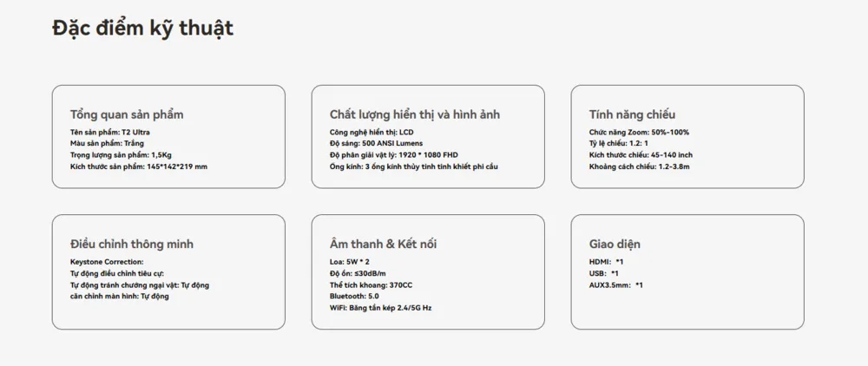Click the 'Keystone Correction' line
This screenshot has width=868, height=366.
pos(107,262)
